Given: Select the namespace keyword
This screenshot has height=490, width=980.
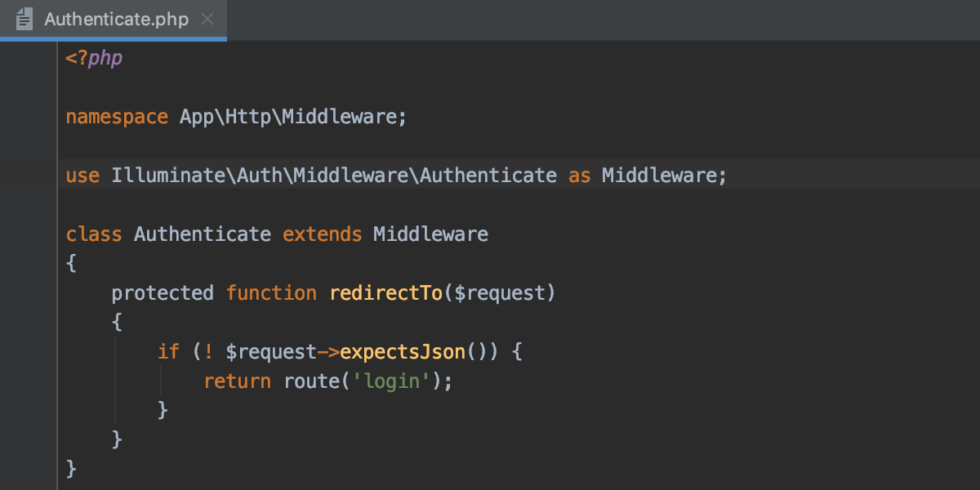Looking at the screenshot, I should [116, 116].
